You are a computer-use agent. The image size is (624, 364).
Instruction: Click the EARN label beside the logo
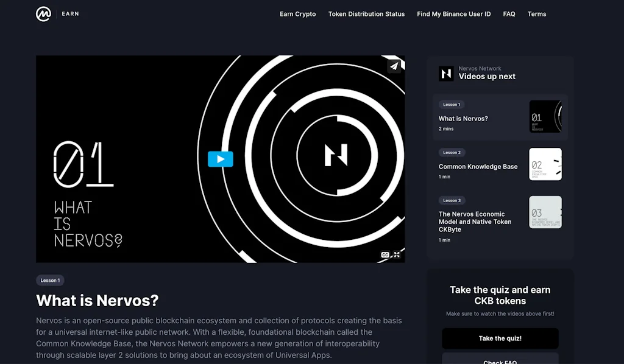coord(70,14)
